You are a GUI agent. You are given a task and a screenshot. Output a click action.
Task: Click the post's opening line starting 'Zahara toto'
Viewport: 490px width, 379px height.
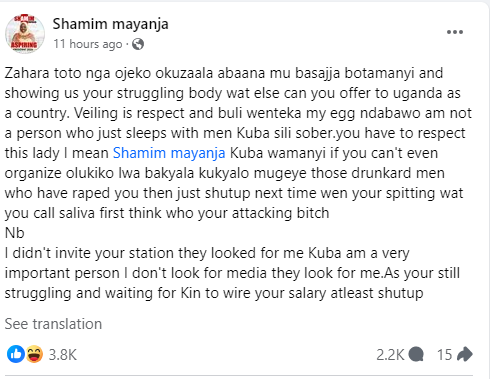point(224,73)
